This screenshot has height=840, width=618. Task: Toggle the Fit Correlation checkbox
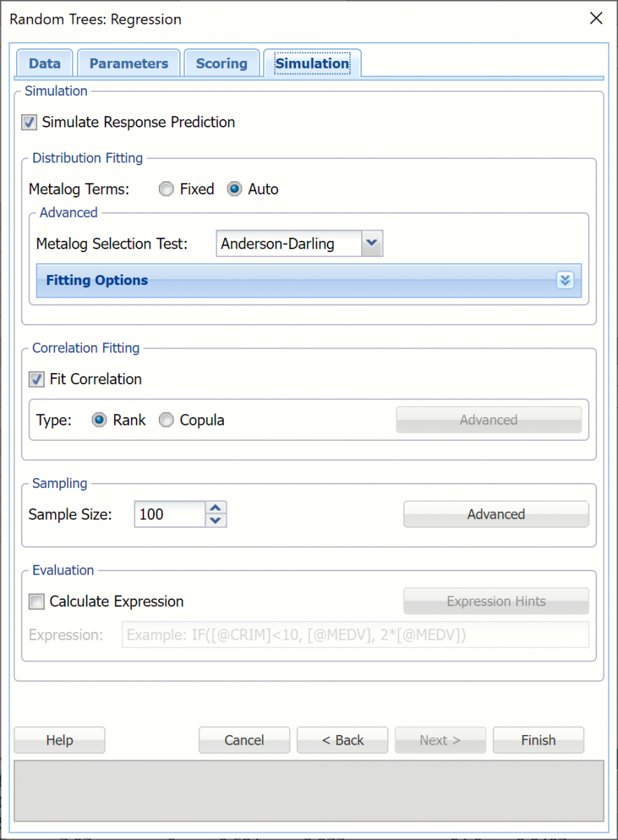pos(36,379)
